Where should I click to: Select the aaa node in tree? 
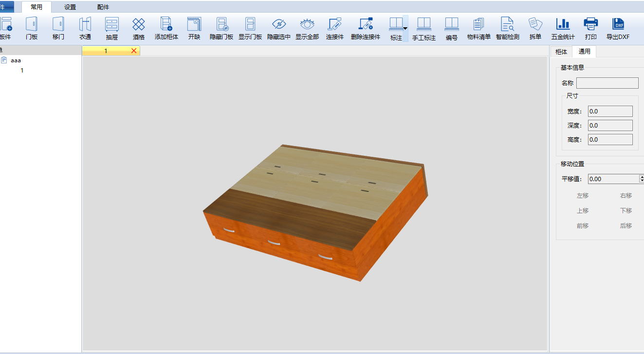16,60
